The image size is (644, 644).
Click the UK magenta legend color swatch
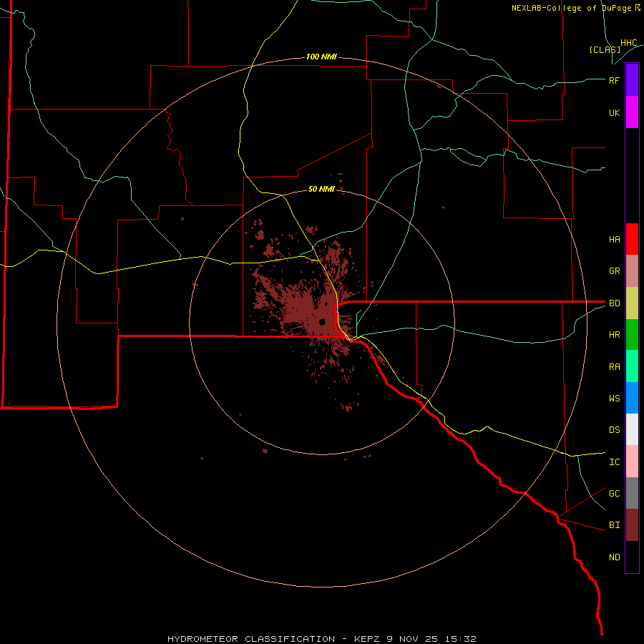click(x=632, y=112)
